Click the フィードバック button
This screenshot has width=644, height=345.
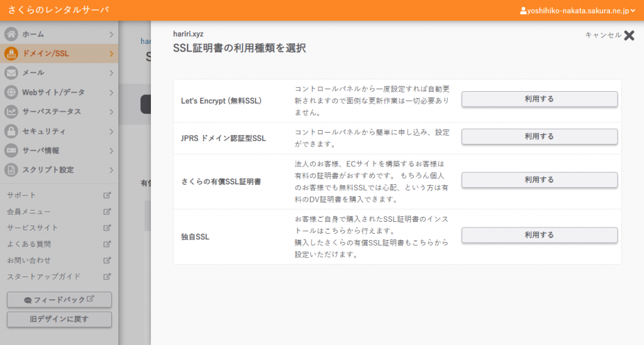(x=59, y=300)
